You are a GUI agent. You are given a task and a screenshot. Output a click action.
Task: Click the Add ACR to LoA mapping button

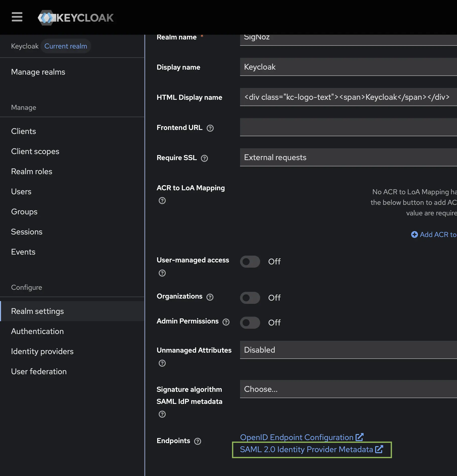coord(434,234)
